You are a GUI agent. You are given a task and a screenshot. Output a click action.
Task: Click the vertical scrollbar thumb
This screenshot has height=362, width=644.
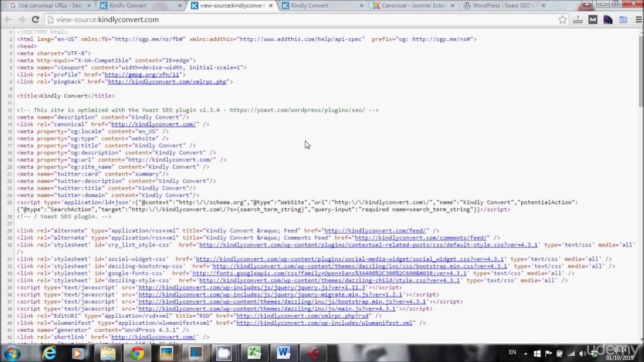(x=640, y=70)
